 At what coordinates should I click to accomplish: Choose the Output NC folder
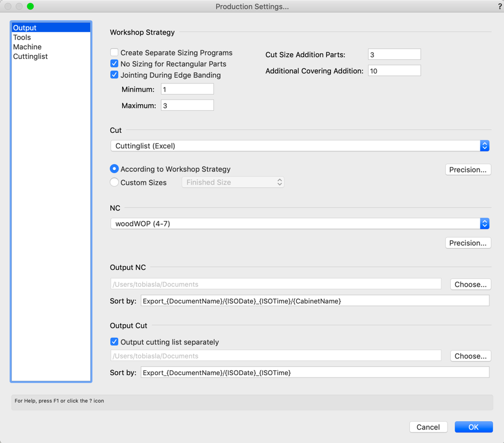click(470, 284)
